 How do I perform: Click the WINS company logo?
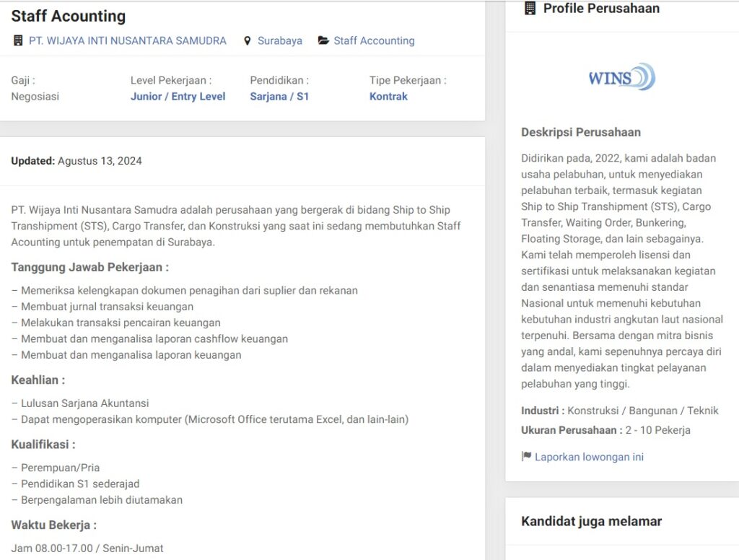point(621,77)
